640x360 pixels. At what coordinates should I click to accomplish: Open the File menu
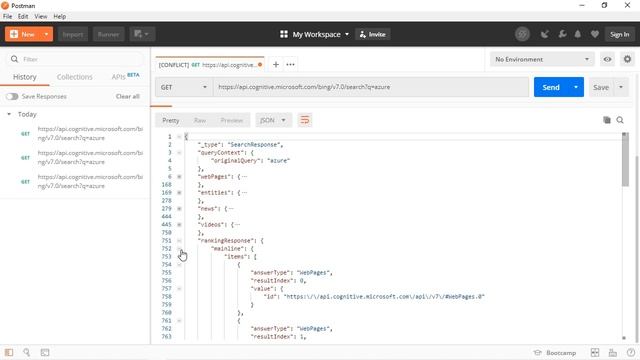point(7,16)
